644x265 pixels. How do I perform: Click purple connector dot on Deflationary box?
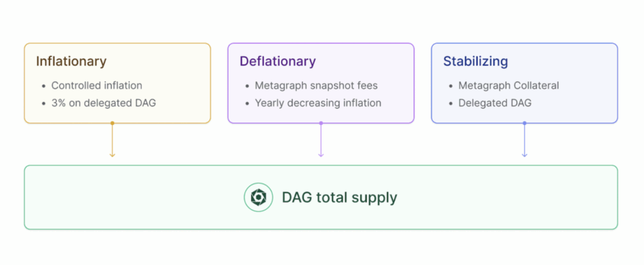321,123
